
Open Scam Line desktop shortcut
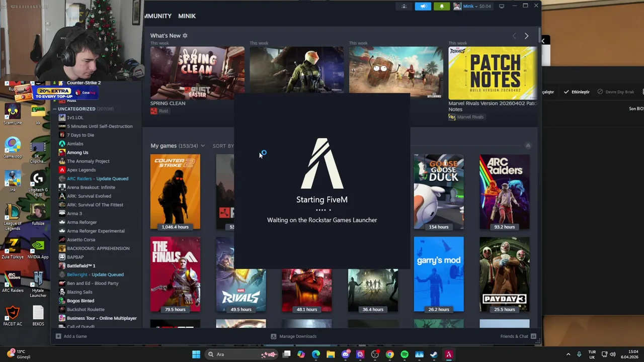[x=13, y=115]
